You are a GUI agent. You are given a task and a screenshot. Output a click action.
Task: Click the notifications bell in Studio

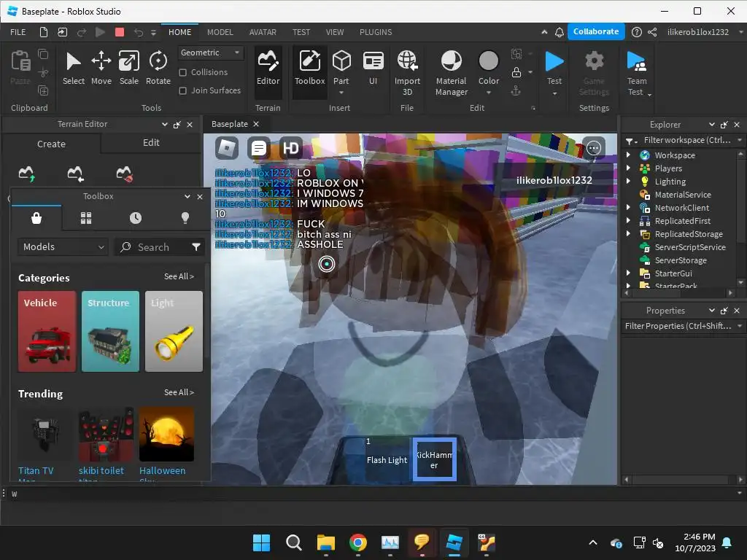coord(560,32)
